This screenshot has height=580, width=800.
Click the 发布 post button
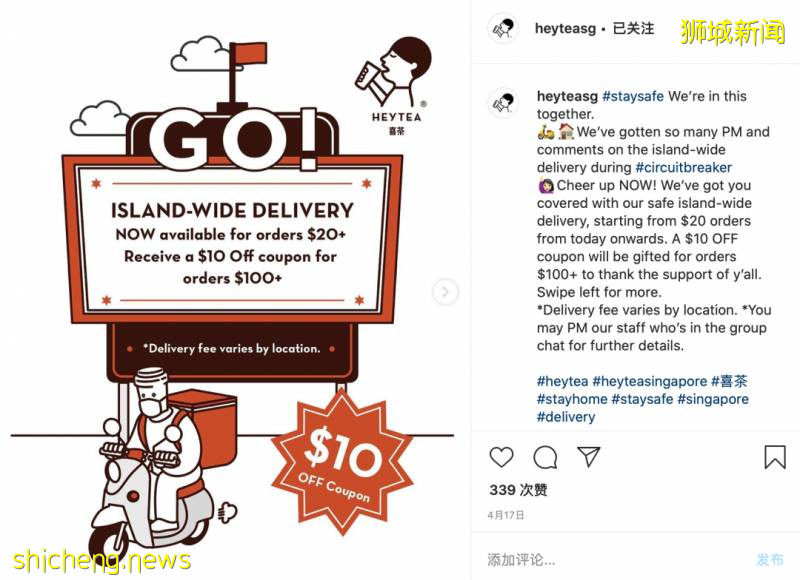tap(770, 560)
